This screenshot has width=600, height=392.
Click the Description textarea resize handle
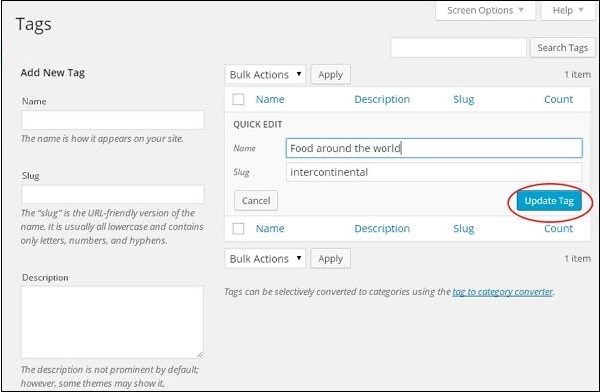pyautogui.click(x=200, y=354)
